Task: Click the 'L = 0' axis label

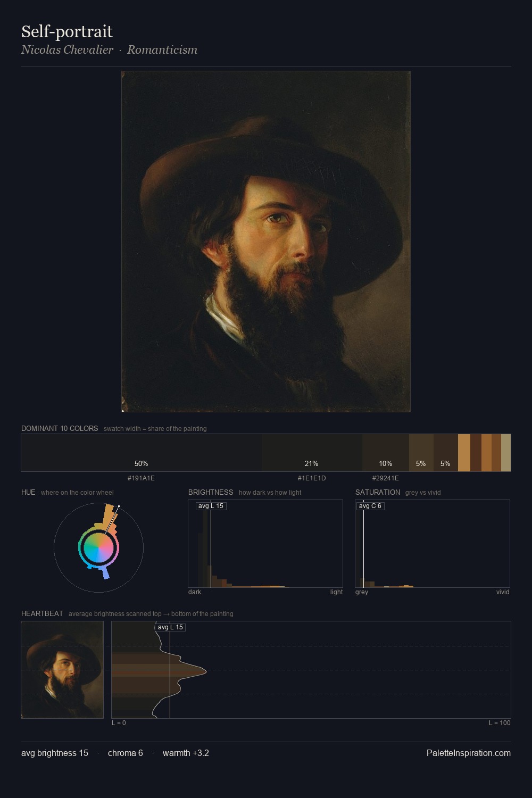Action: pos(119,723)
